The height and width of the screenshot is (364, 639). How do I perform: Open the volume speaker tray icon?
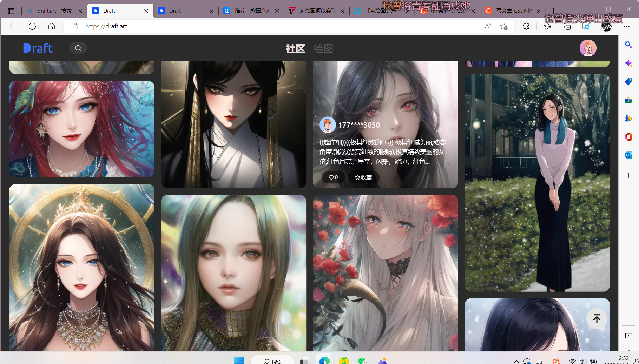coord(583,362)
